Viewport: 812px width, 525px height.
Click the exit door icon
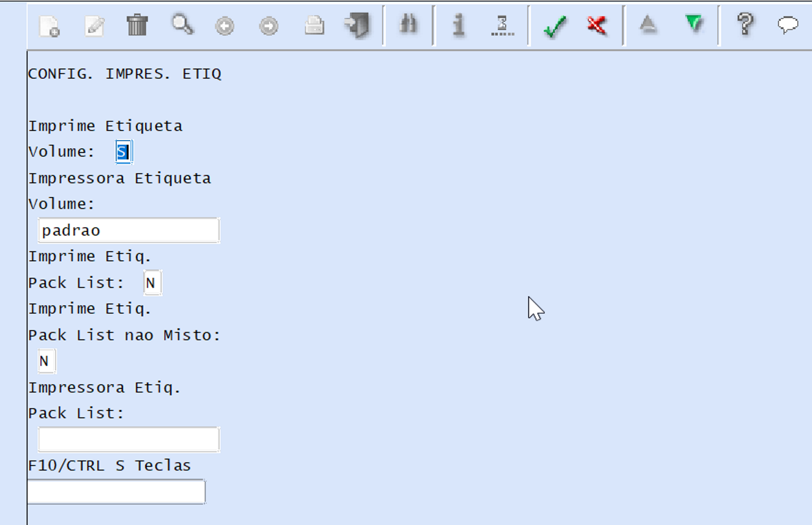point(358,26)
